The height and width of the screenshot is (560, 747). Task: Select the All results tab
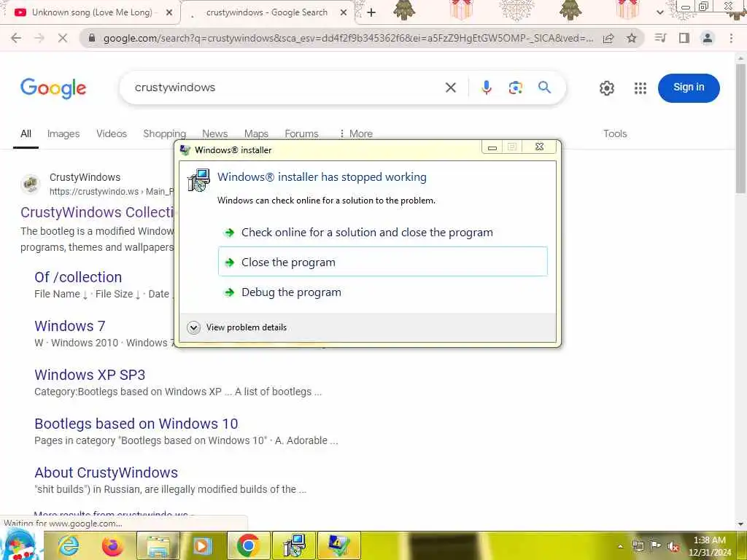tap(26, 134)
